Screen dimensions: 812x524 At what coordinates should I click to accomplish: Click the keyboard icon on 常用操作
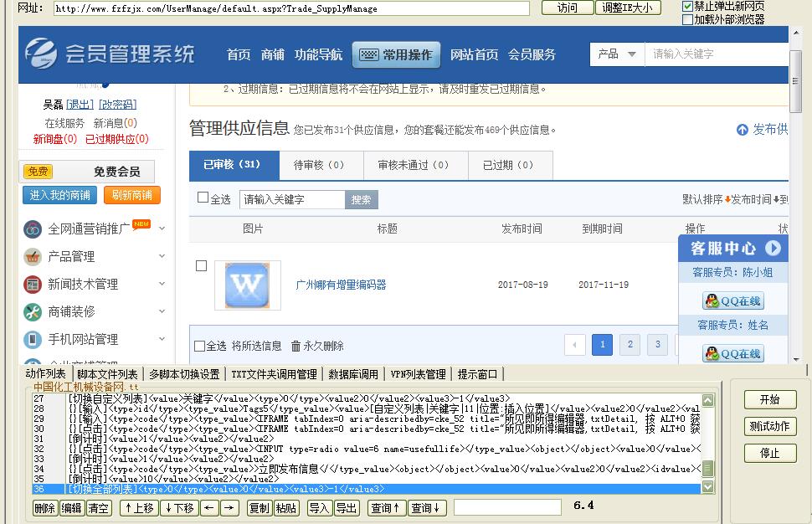368,54
